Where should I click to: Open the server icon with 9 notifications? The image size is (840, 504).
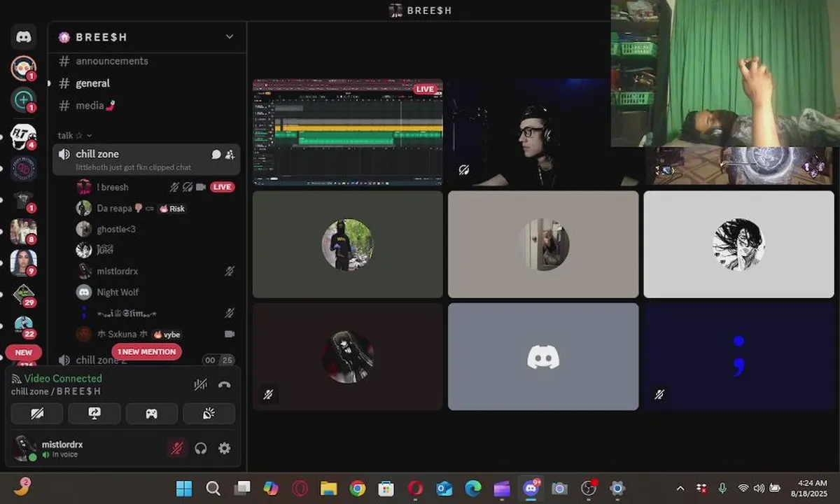tap(24, 262)
